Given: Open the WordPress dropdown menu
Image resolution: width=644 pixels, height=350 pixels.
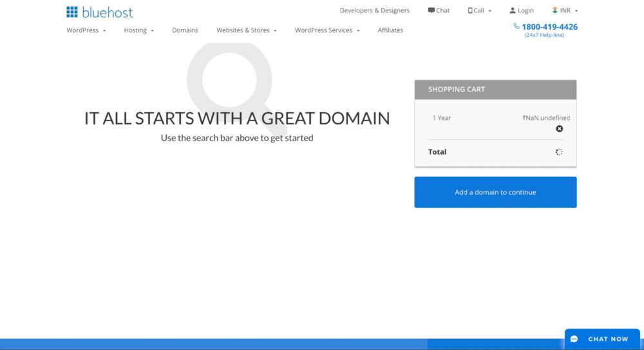Looking at the screenshot, I should pyautogui.click(x=86, y=30).
